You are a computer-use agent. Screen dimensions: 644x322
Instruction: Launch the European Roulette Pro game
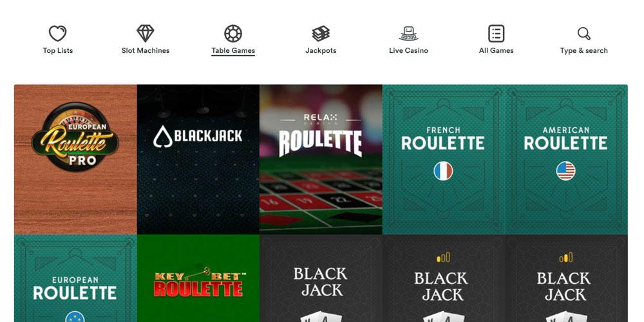coord(75,159)
